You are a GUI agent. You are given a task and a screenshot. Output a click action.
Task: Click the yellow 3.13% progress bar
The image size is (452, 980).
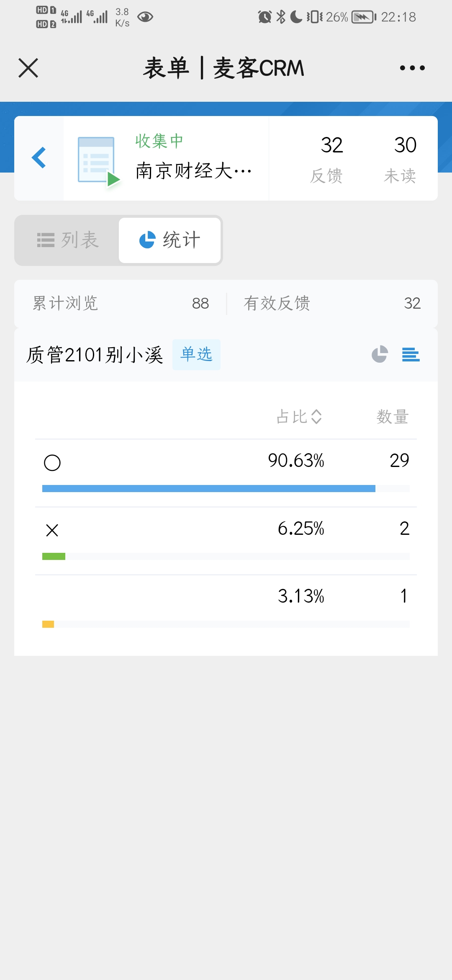48,624
